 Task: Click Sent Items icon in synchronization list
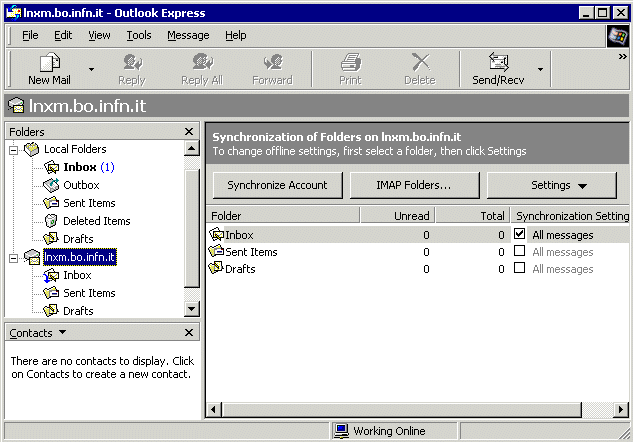click(x=216, y=251)
